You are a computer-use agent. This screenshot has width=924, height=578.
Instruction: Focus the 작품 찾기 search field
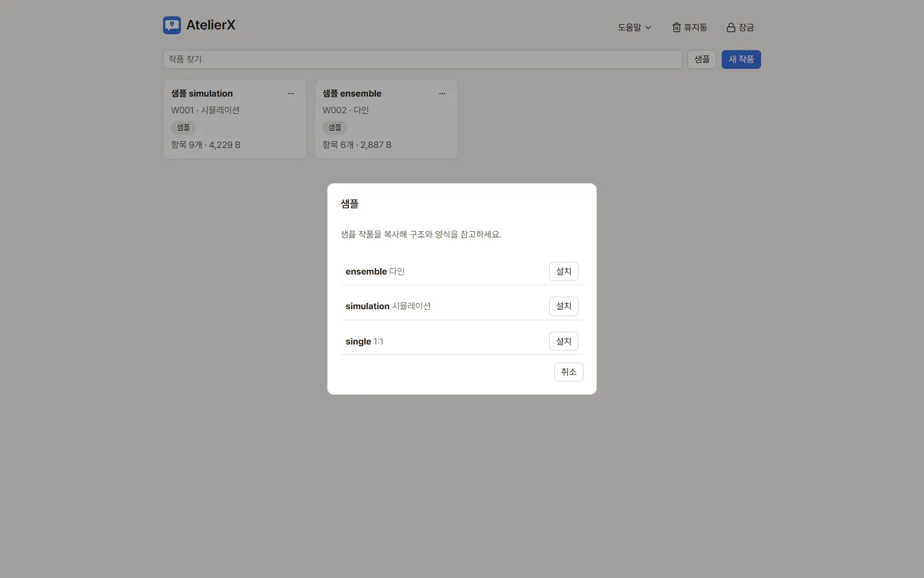pos(422,60)
